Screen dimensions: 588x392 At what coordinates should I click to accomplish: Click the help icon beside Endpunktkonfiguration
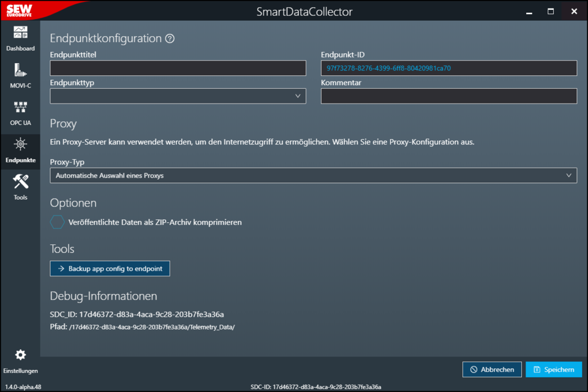click(170, 39)
